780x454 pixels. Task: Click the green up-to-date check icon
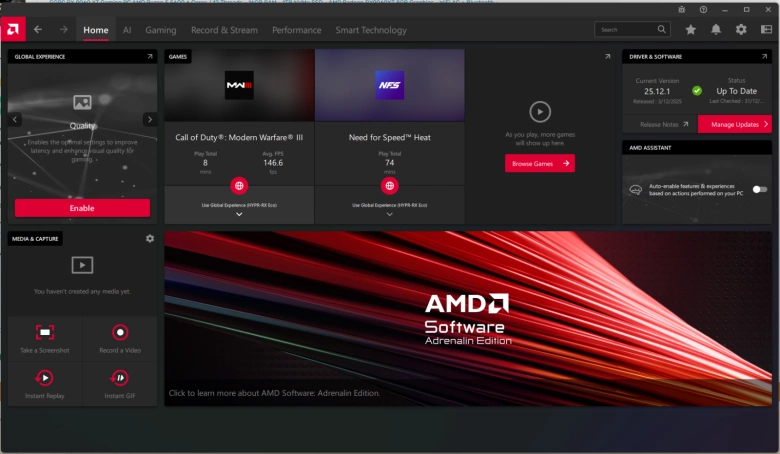coord(697,91)
